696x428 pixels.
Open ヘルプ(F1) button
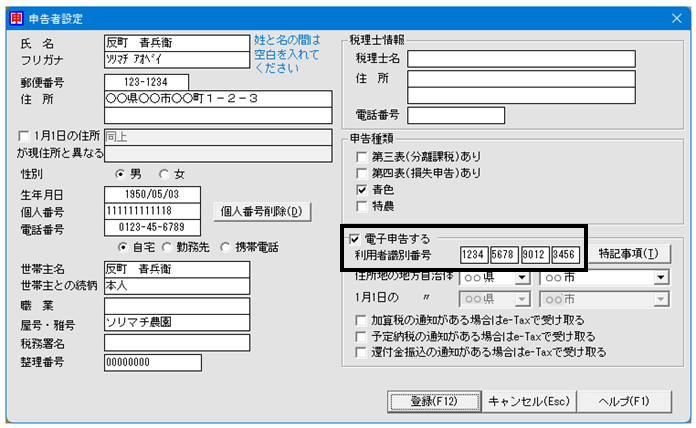(x=624, y=402)
